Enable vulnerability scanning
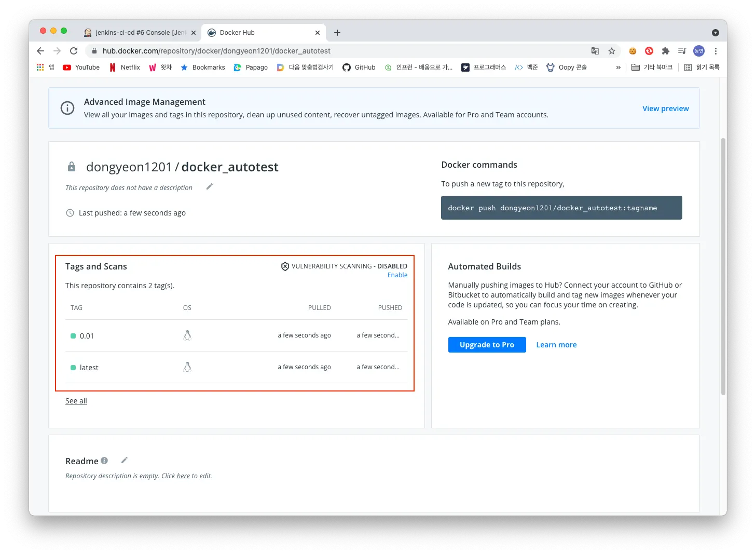 coord(397,275)
